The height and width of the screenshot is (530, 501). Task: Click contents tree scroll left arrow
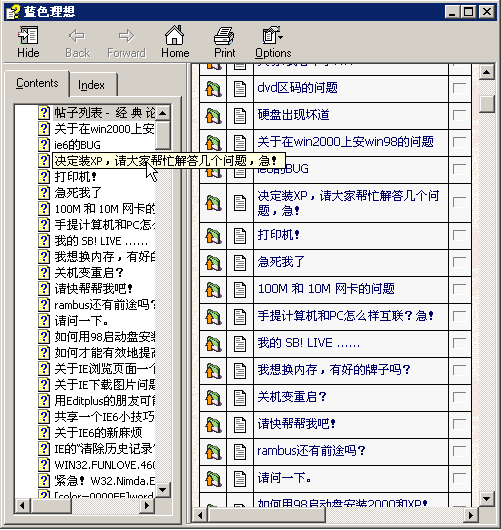tap(22, 506)
